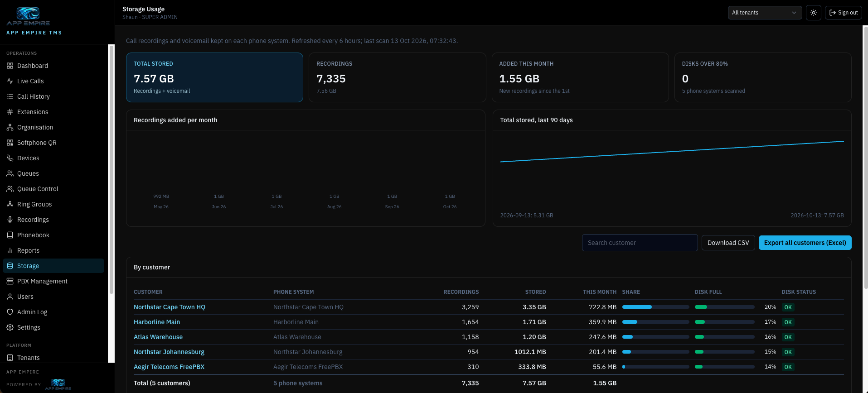
Task: Click the main page vertical scrollbar
Action: coord(866,158)
